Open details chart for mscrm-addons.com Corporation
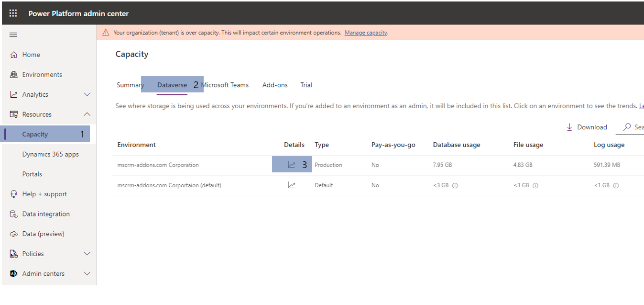This screenshot has height=305, width=644. (x=292, y=165)
